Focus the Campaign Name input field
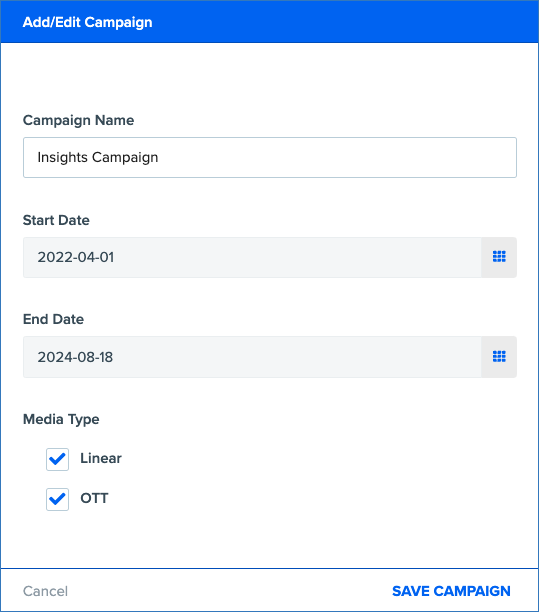The image size is (539, 612). coord(270,157)
